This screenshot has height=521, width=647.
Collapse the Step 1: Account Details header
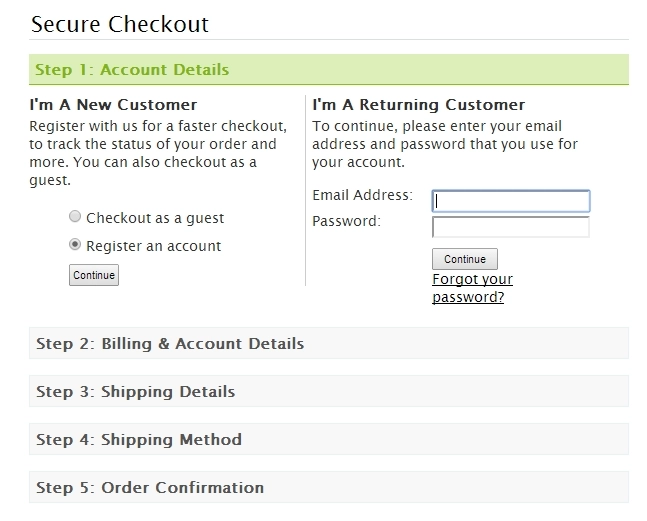[329, 69]
